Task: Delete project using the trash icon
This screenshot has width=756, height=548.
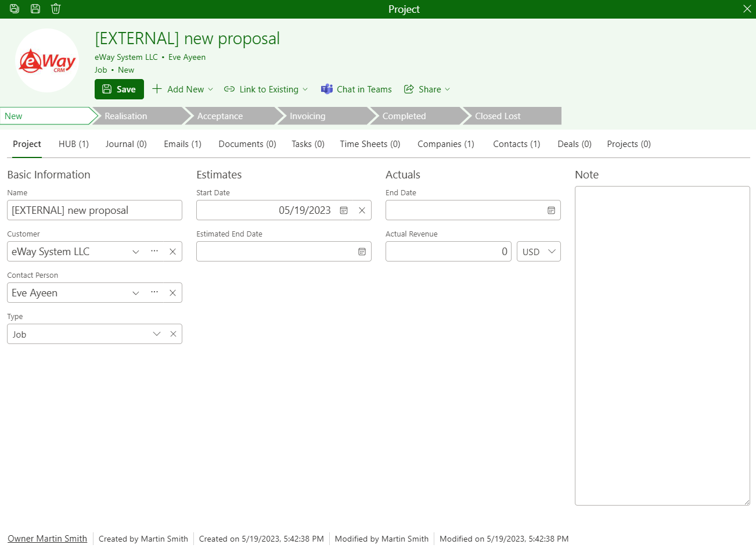Action: (56, 9)
